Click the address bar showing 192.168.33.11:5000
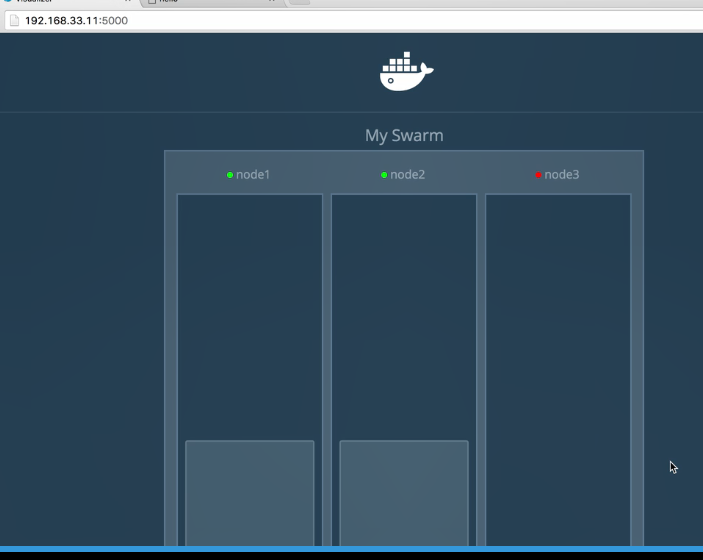This screenshot has width=703, height=560. [x=354, y=21]
